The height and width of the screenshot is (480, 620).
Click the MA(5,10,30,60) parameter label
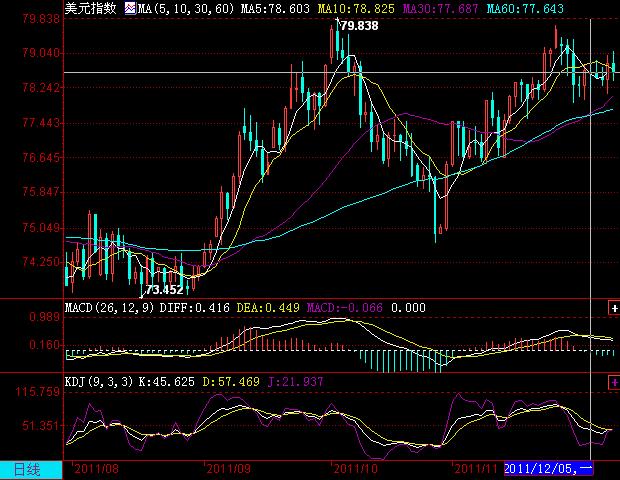tap(186, 8)
